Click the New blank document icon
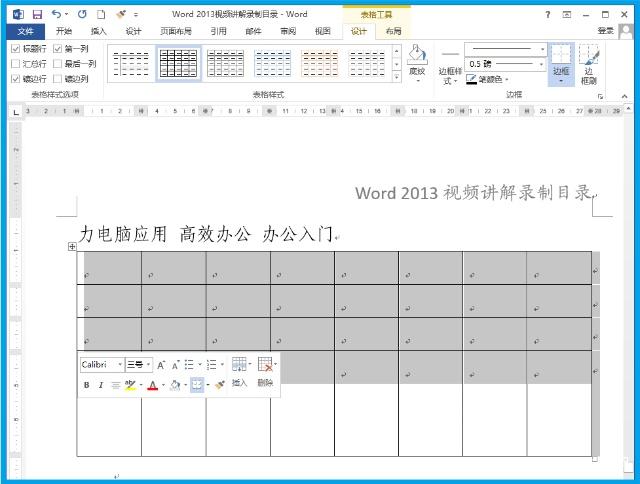Image resolution: width=640 pixels, height=484 pixels. click(101, 15)
